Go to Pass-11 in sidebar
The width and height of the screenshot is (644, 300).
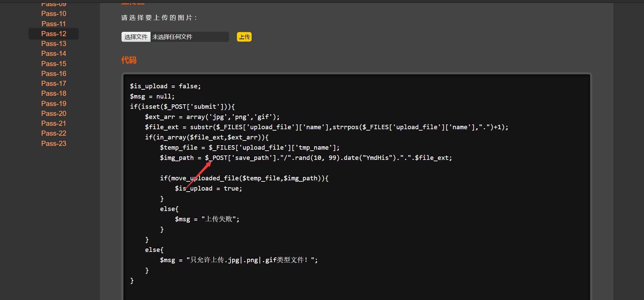54,24
